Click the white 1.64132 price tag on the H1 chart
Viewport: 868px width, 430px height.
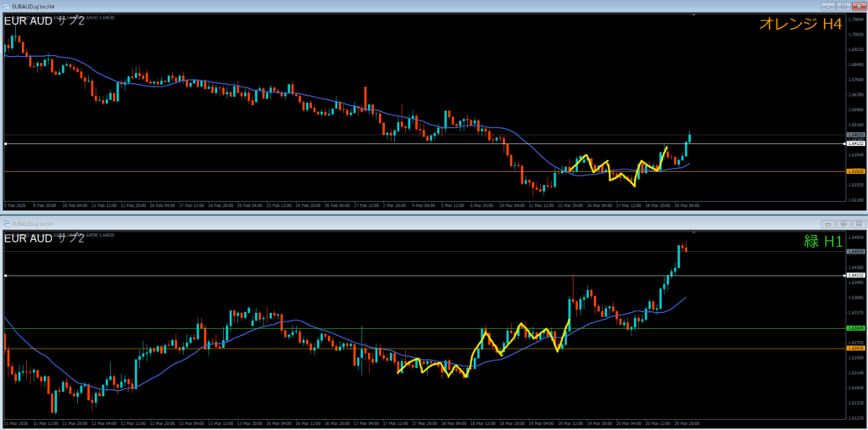pyautogui.click(x=854, y=276)
